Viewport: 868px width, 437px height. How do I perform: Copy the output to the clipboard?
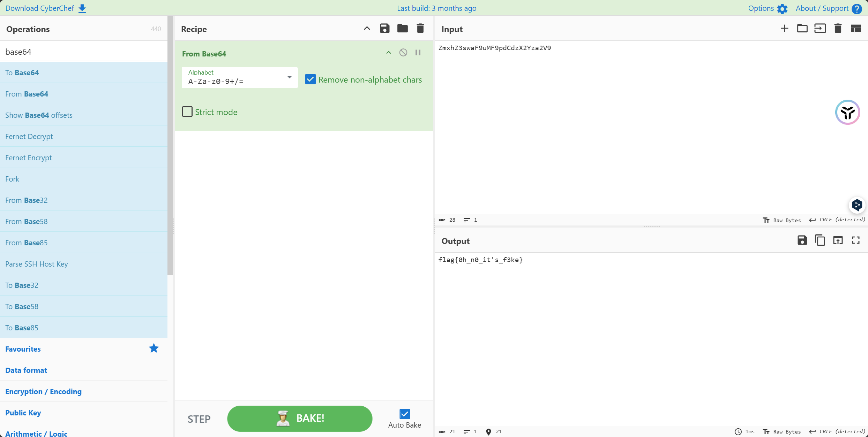[x=820, y=240]
